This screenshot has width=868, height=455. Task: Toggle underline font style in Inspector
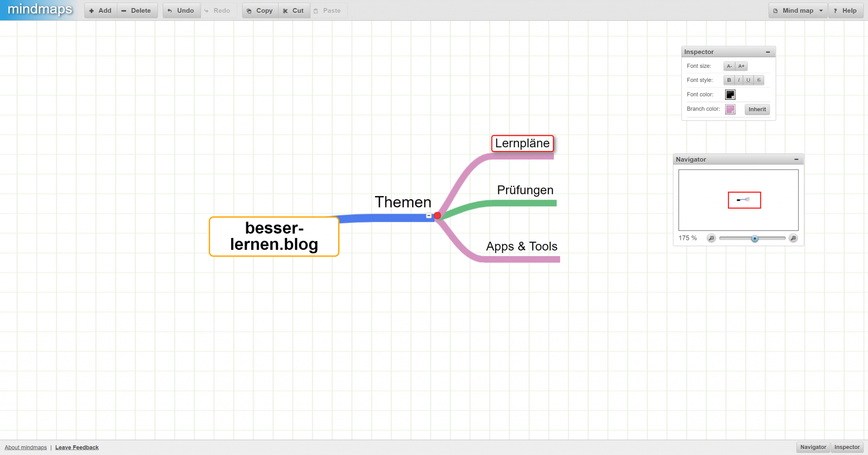tap(748, 80)
